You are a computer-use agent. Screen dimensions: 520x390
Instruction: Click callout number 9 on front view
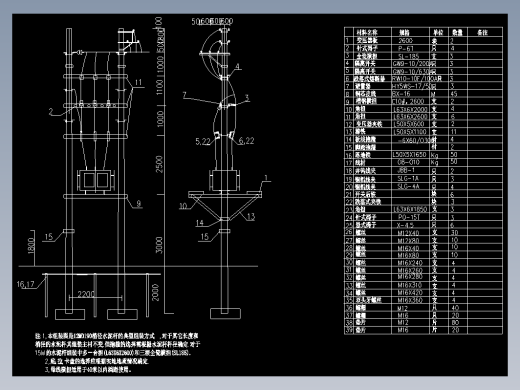[139, 203]
